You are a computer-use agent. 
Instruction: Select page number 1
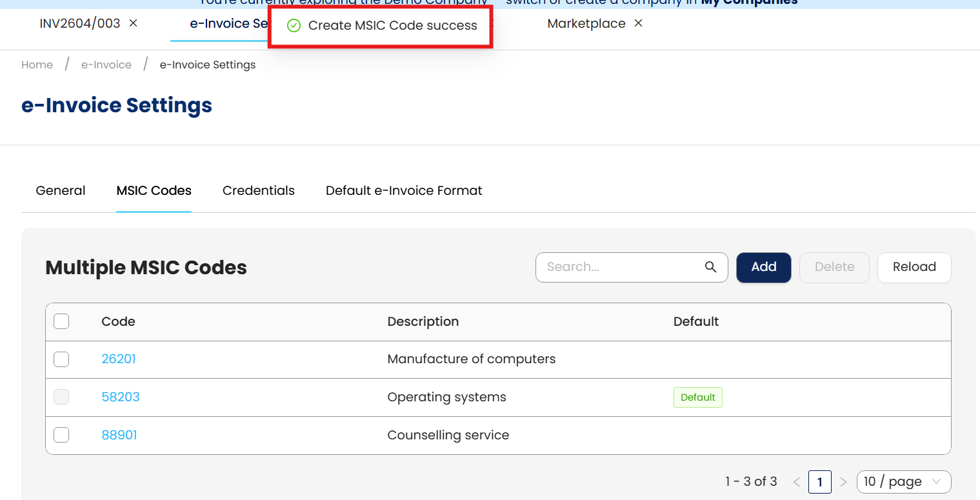819,482
